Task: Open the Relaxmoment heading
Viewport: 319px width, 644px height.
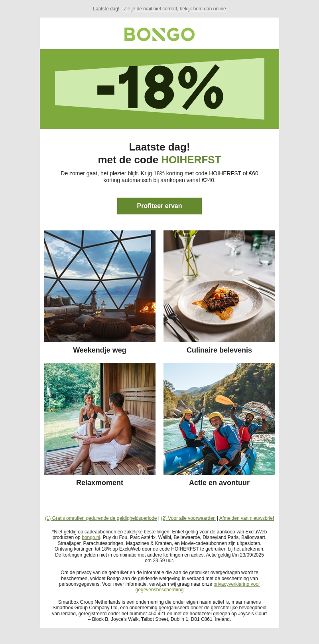Action: click(100, 483)
